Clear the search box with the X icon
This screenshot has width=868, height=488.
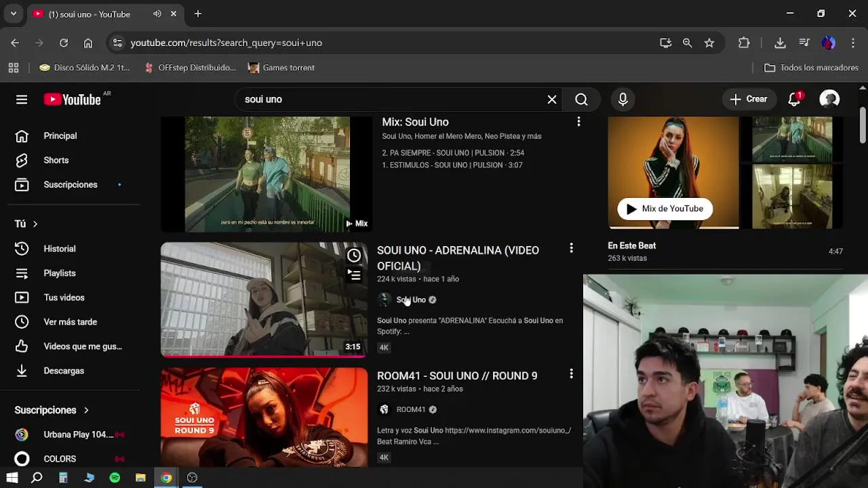tap(552, 100)
